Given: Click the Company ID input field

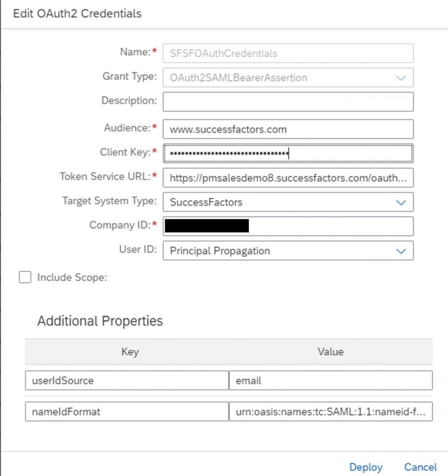Looking at the screenshot, I should click(x=288, y=226).
